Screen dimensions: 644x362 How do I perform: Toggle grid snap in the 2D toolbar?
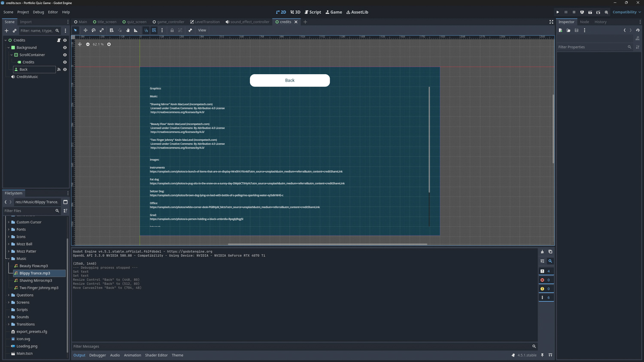[154, 30]
